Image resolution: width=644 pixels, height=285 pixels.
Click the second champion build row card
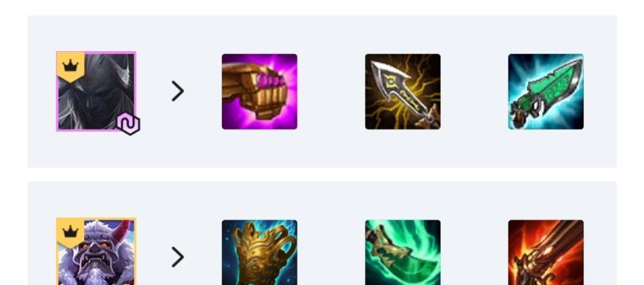point(322,233)
